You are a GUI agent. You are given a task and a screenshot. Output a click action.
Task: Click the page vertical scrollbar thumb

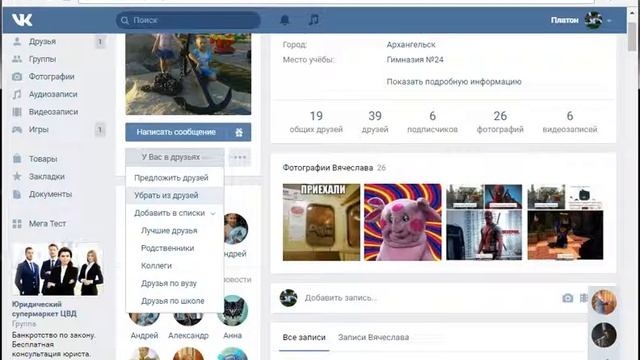pos(633,37)
